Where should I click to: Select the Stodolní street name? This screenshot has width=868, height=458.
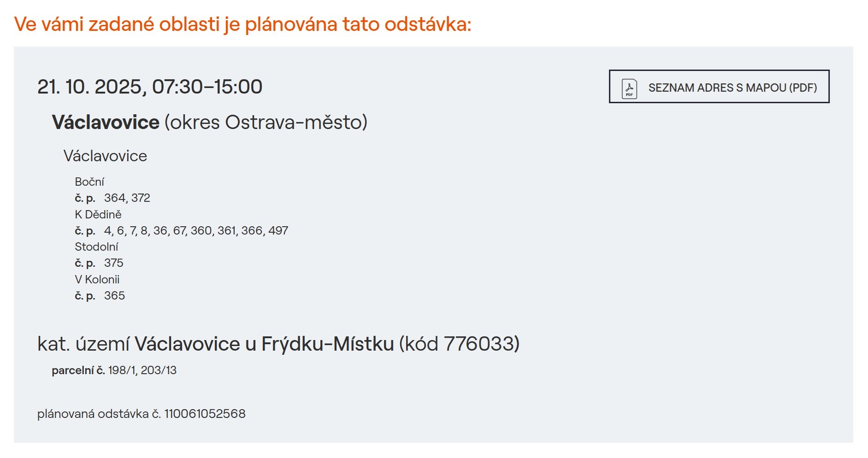[96, 247]
